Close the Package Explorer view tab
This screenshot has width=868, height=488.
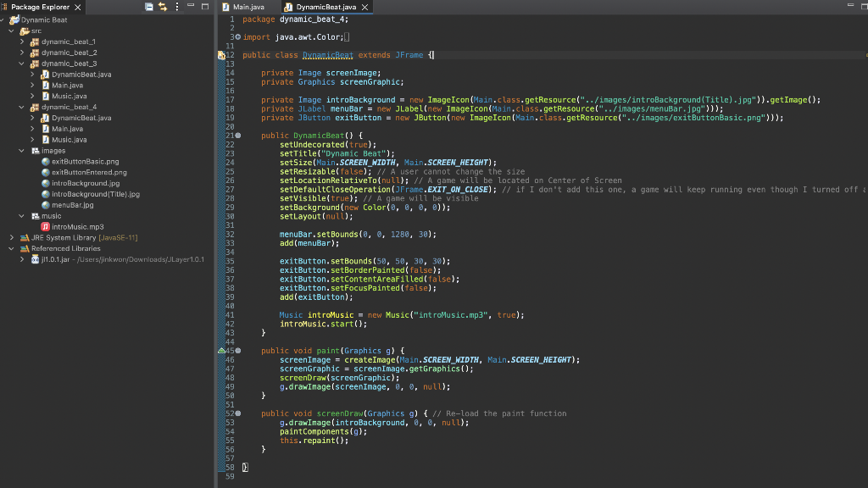coord(78,7)
